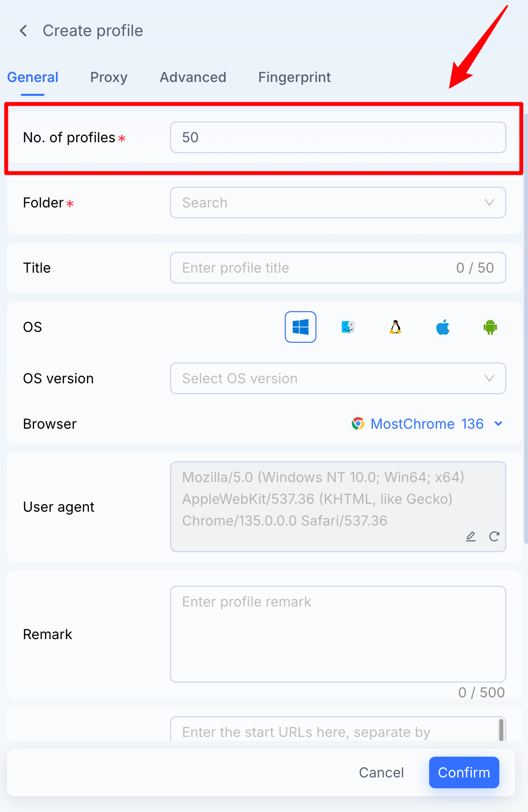Edit the user agent with pencil icon
Screen dimensions: 528x812
pos(471,536)
